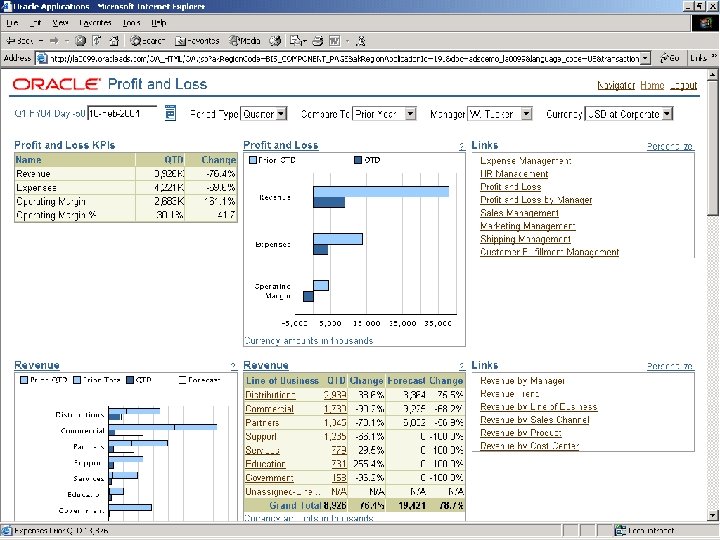This screenshot has height=540, width=720.
Task: Open the Favorites toolbar button
Action: pos(197,41)
